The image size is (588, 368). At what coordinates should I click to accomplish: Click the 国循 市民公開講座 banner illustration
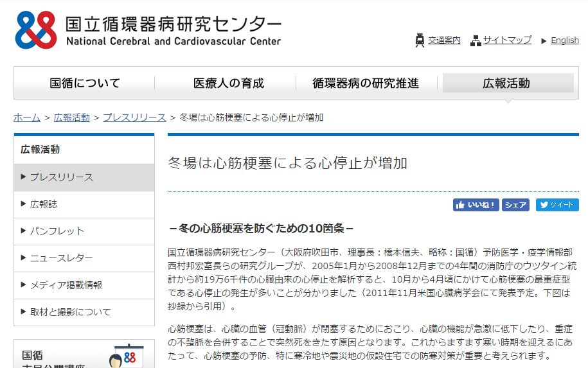point(126,355)
